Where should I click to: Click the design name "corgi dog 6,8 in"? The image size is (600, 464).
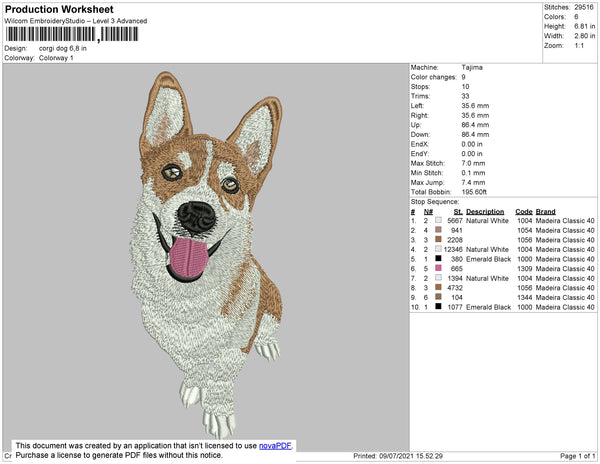[63, 49]
